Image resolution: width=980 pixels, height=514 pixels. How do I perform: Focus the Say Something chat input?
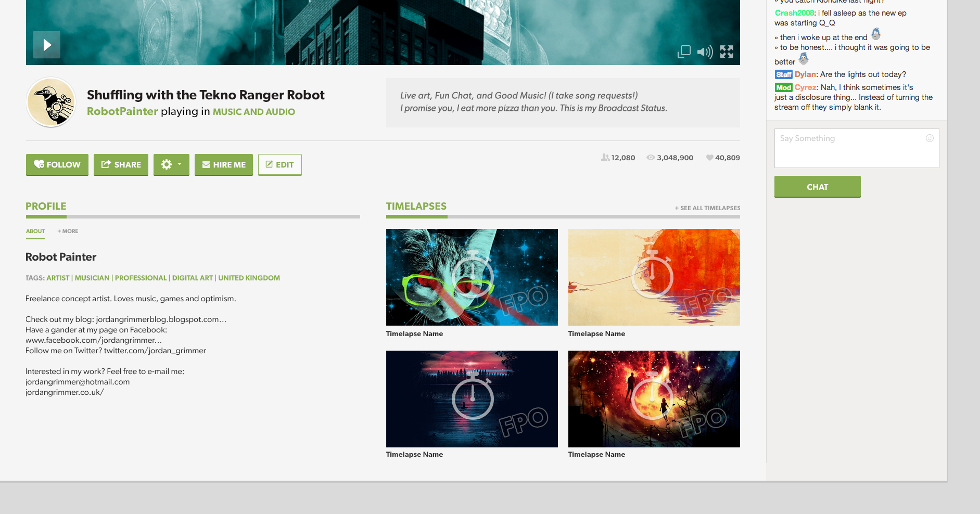click(x=857, y=148)
